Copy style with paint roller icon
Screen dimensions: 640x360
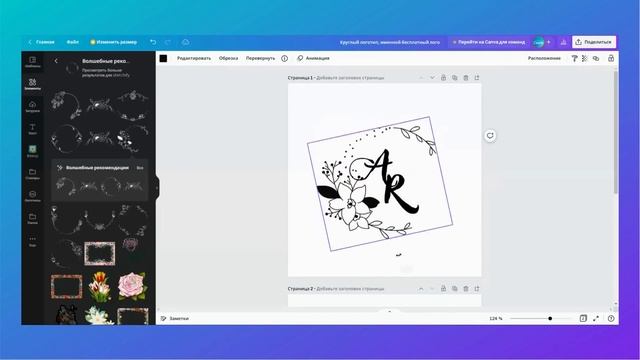pyautogui.click(x=574, y=58)
